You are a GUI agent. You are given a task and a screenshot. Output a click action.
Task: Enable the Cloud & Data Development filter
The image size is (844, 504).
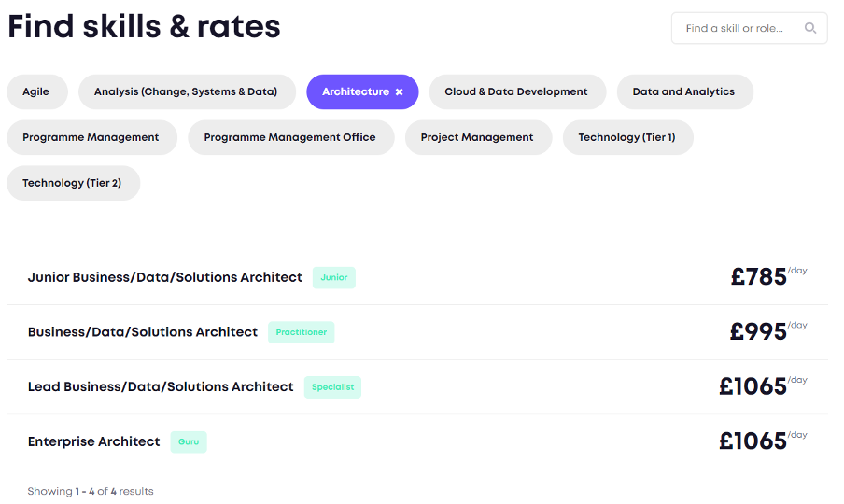point(516,91)
